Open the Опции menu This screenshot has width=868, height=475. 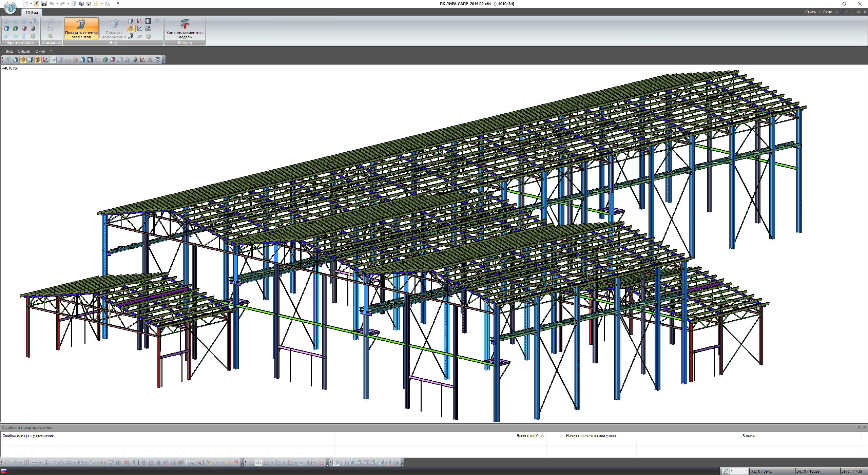point(24,51)
